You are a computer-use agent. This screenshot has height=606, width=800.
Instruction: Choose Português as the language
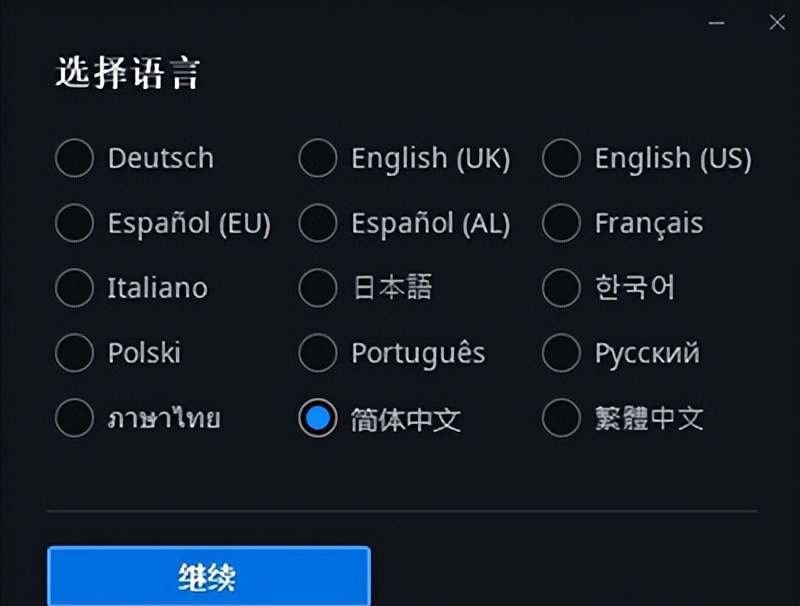(318, 353)
